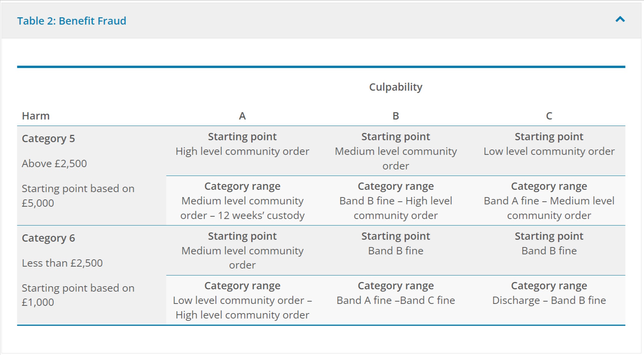The image size is (644, 355).
Task: Select the Culpability column header
Action: [x=395, y=87]
